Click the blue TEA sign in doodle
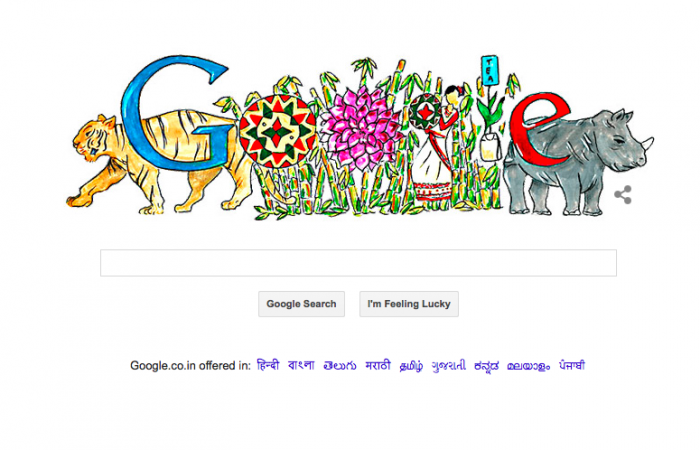Screen dimensions: 700x450 click(489, 71)
